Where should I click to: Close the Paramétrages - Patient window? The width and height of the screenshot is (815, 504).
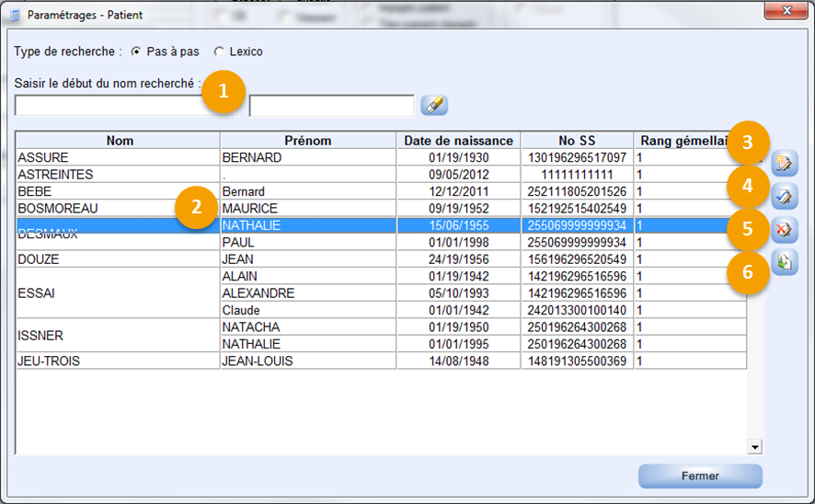[x=786, y=13]
